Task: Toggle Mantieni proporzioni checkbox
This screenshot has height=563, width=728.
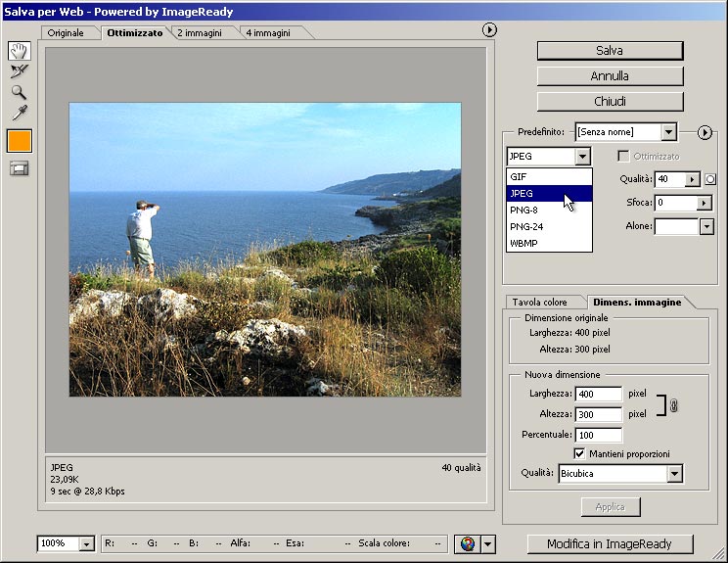Action: pos(580,454)
